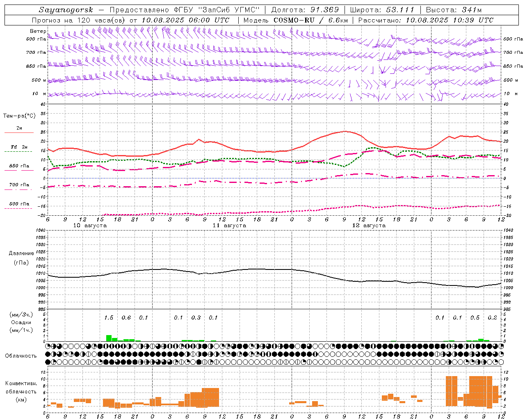525x420 pixels.
Task: Select the 'Долгота: 91.369' header field
Action: pos(305,10)
